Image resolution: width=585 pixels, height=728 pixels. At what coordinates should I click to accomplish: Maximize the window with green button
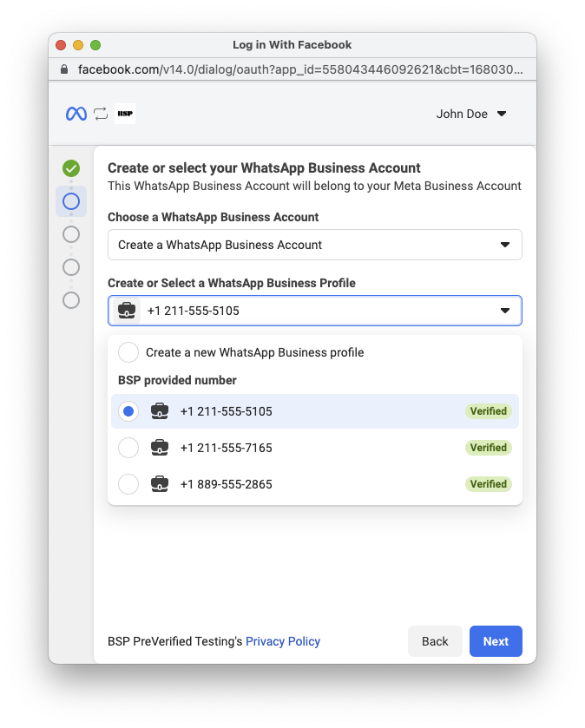coord(95,45)
